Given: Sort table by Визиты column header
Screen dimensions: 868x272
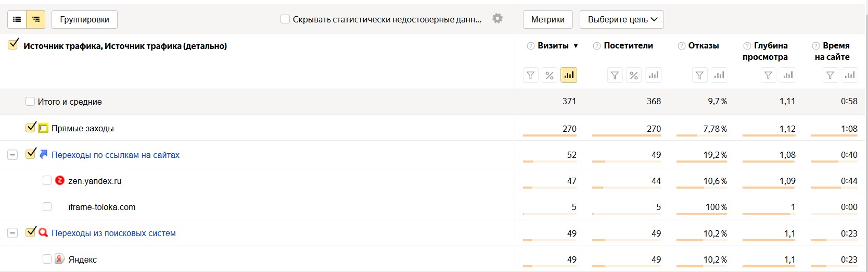Looking at the screenshot, I should point(553,46).
